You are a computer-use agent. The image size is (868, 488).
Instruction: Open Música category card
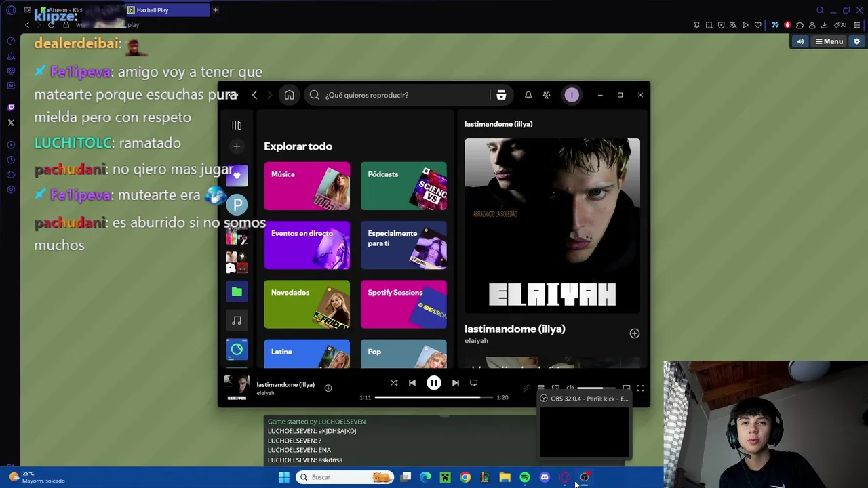[x=307, y=186]
